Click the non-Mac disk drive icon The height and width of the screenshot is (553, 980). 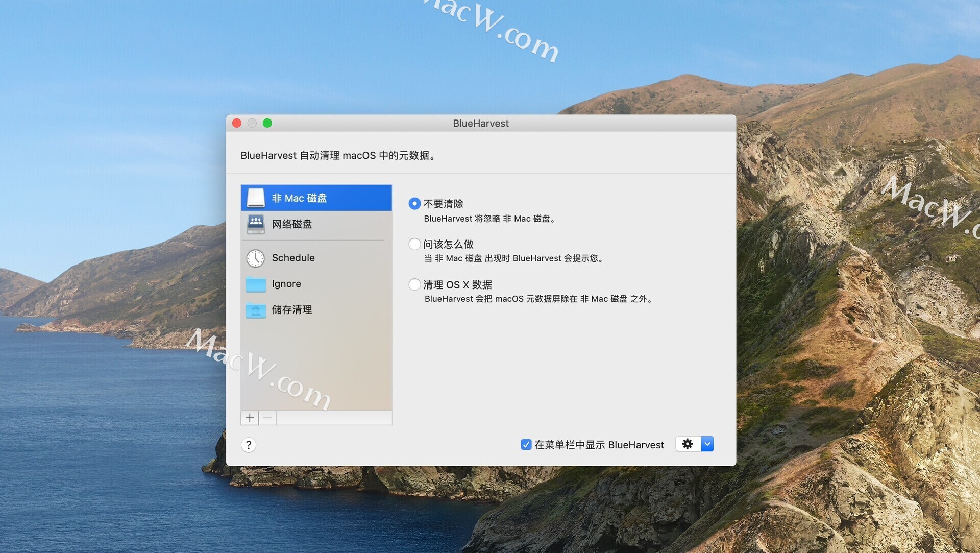point(256,198)
